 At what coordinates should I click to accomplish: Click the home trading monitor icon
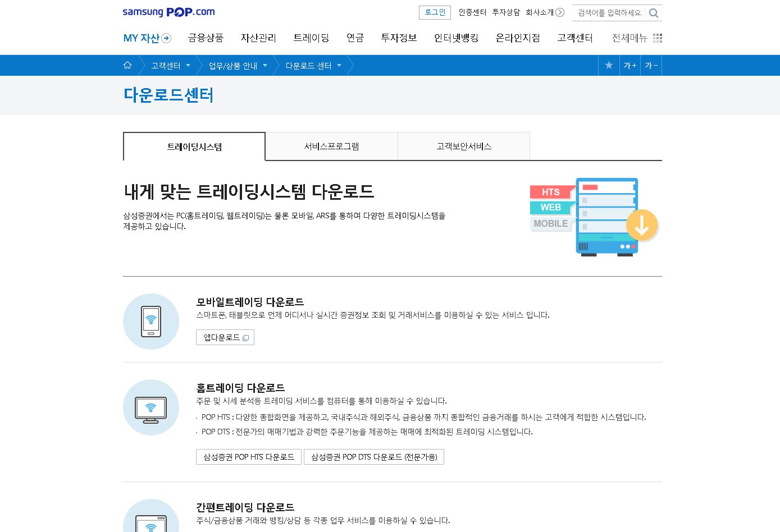pos(151,407)
